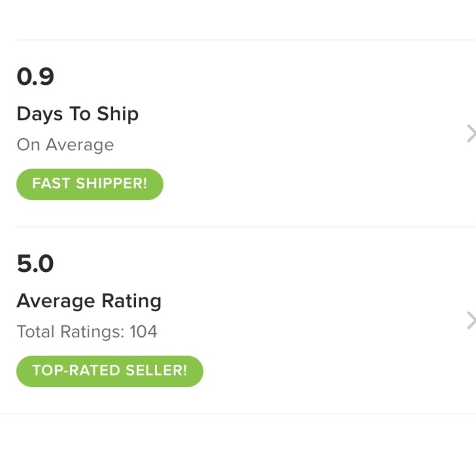Click the On Average subtitle text
This screenshot has width=476, height=476.
coord(65,145)
